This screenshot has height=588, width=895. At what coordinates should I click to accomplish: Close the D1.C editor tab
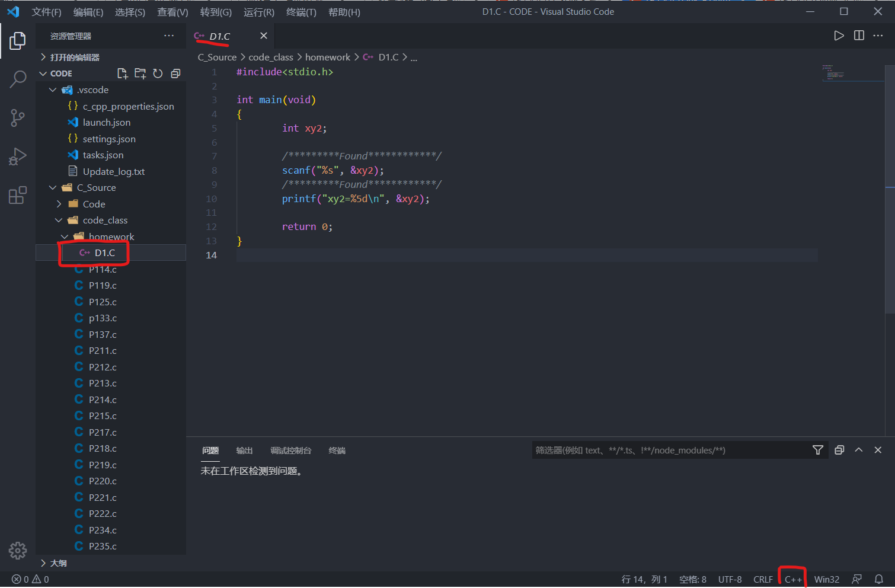(264, 36)
